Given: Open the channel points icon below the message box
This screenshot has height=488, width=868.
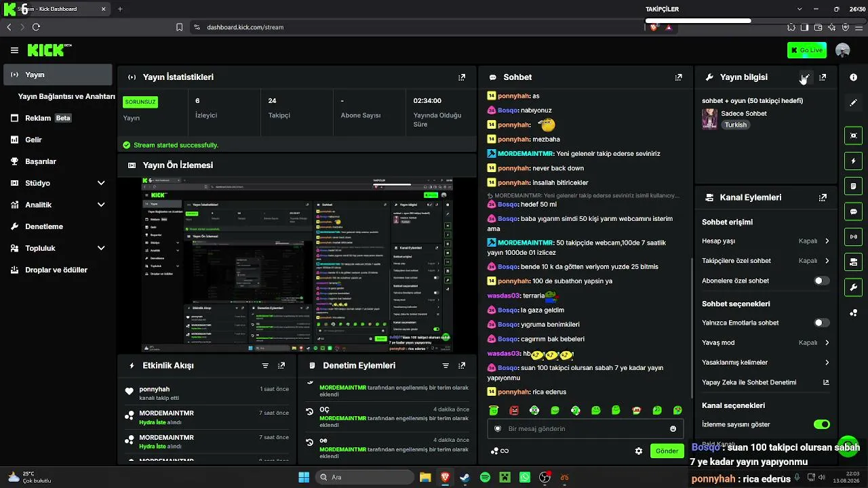Looking at the screenshot, I should [499, 451].
